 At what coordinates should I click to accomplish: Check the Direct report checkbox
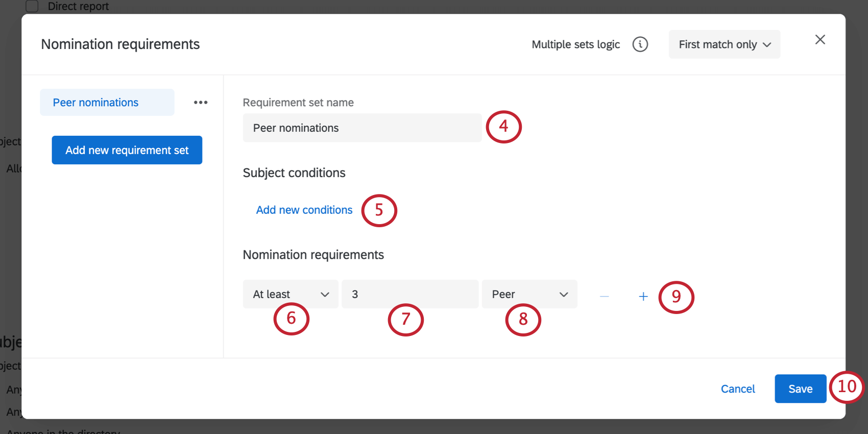click(32, 6)
